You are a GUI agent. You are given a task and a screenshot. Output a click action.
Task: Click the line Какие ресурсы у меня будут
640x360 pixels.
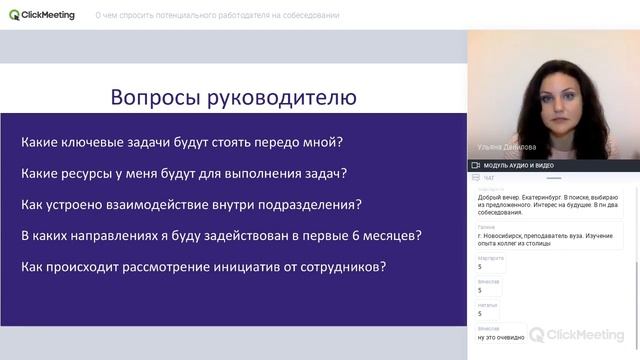point(184,173)
